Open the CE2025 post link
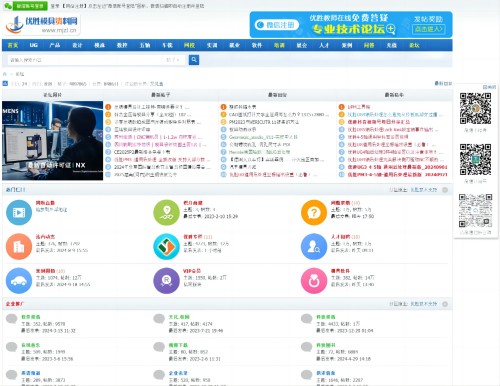 (x=142, y=152)
